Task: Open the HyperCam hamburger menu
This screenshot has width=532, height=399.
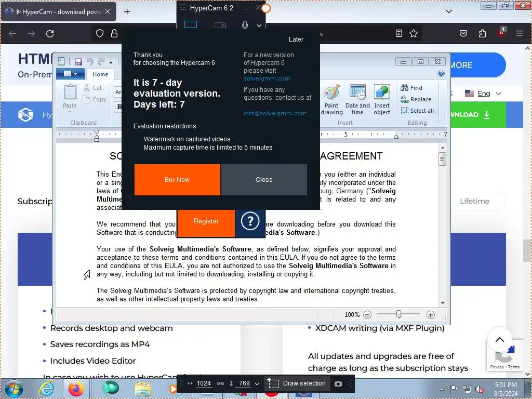Action: click(x=182, y=7)
